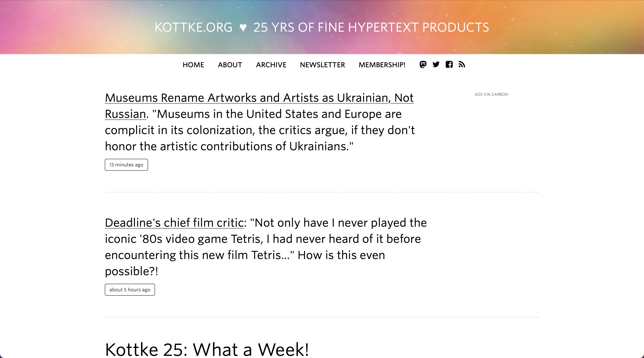Click the ADS VIA CARBON label
The height and width of the screenshot is (358, 644).
[x=491, y=95]
